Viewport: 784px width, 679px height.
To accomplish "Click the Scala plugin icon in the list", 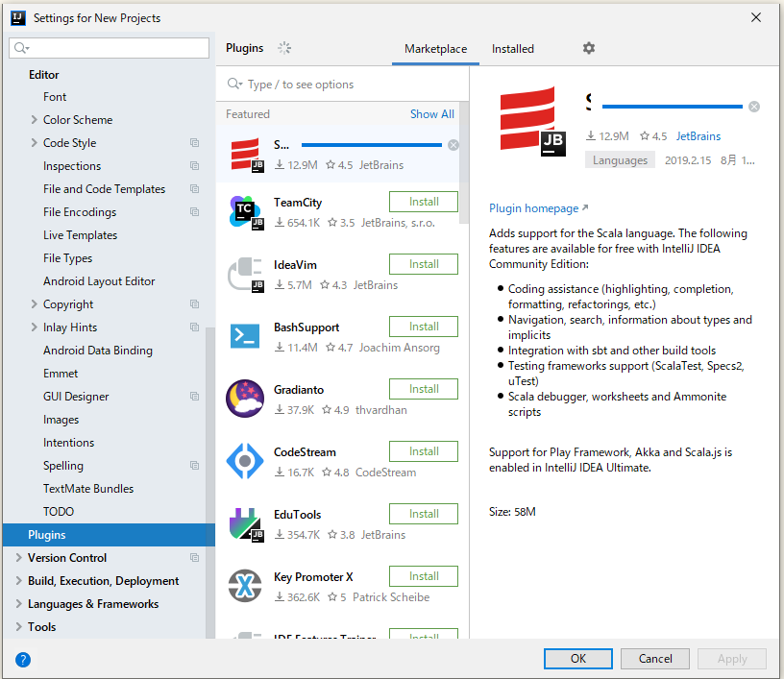I will 247,155.
